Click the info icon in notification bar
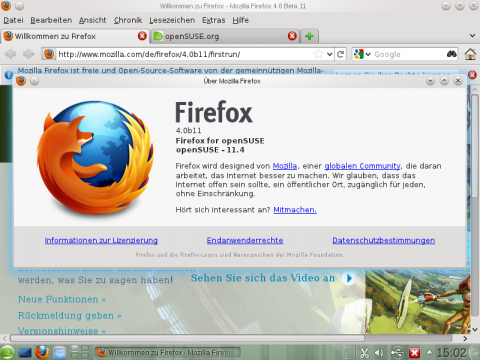The width and height of the screenshot is (480, 360). pyautogui.click(x=9, y=75)
